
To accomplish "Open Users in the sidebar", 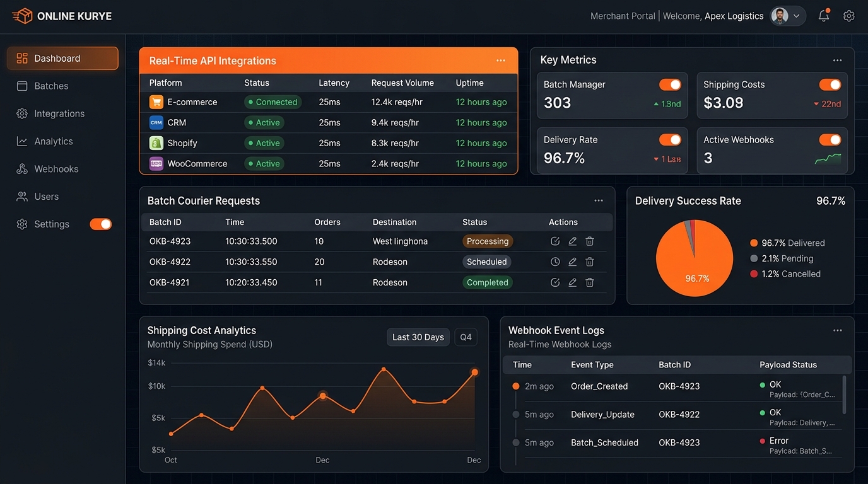I will coord(62,197).
